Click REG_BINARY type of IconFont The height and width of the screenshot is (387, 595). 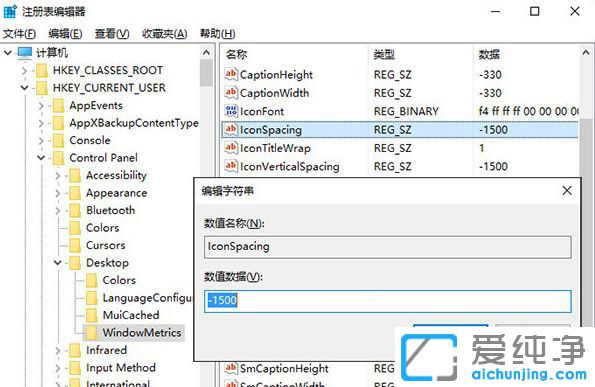[x=406, y=112]
